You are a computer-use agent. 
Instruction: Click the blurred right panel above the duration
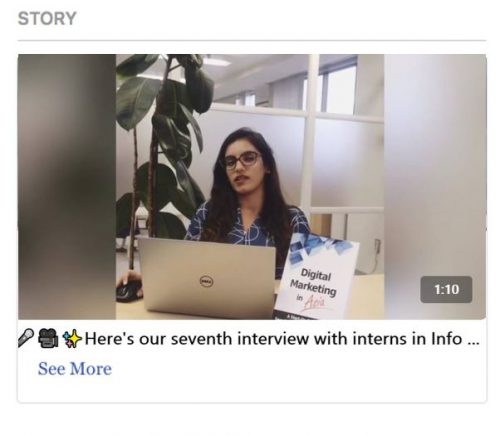435,163
